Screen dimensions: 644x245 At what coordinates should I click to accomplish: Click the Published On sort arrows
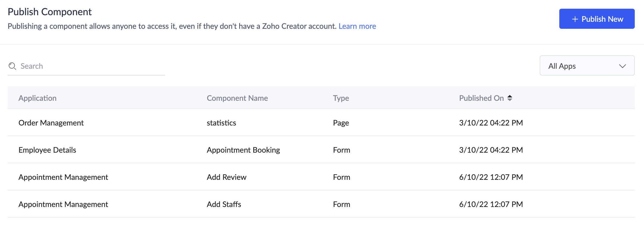(x=510, y=98)
